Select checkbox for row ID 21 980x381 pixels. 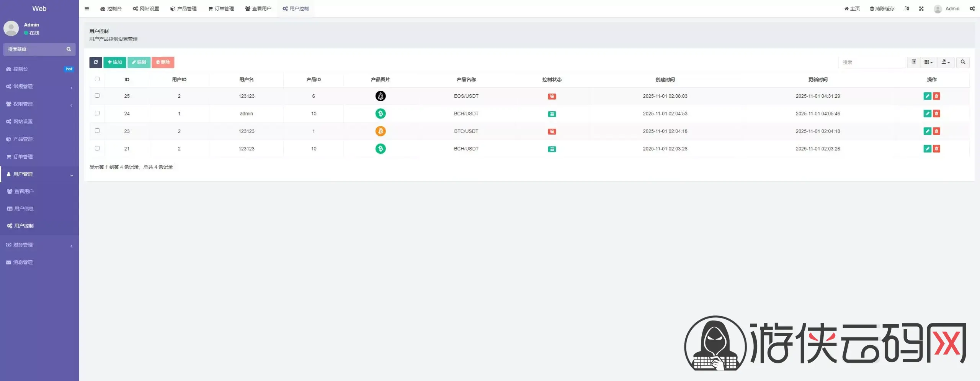pos(97,148)
